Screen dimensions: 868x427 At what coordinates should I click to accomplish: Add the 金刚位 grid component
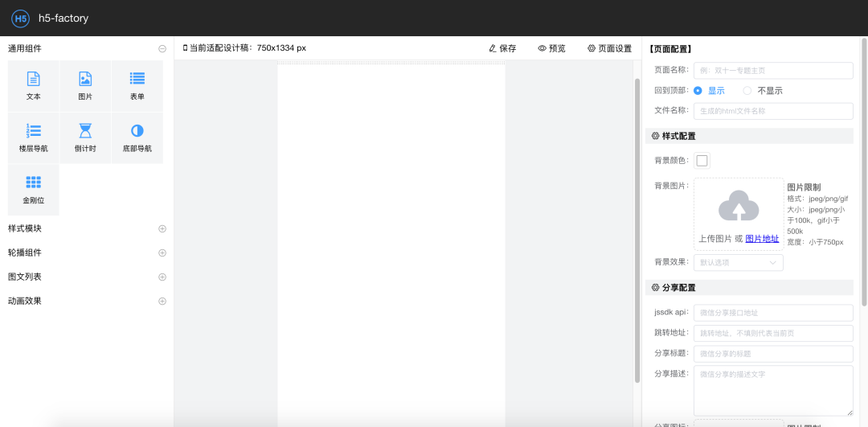click(x=33, y=190)
